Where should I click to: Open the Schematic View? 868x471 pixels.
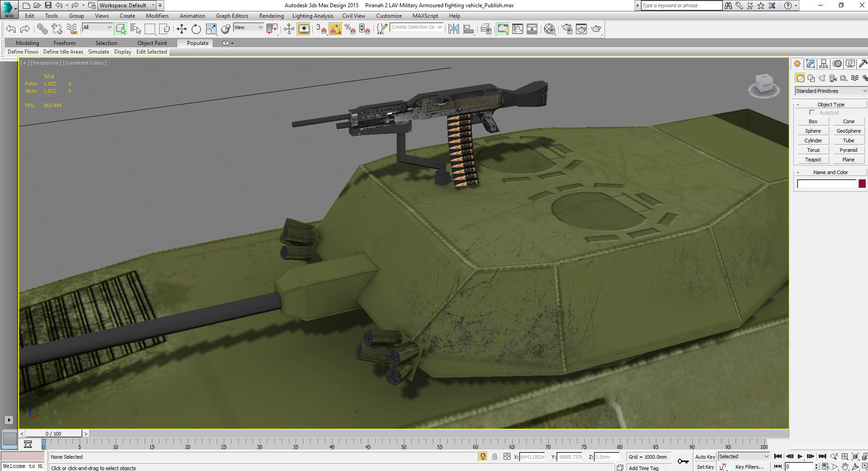532,29
